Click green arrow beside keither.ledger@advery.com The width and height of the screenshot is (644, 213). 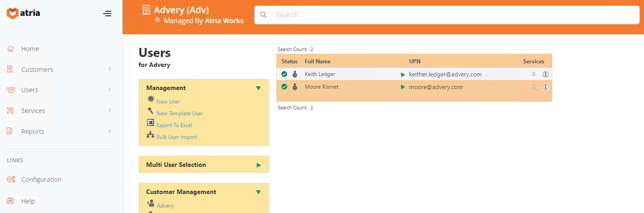402,74
